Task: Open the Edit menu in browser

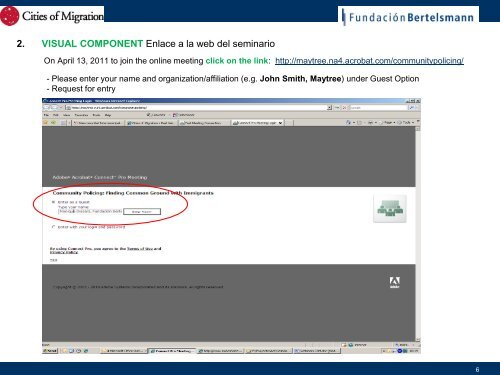Action: [x=56, y=115]
